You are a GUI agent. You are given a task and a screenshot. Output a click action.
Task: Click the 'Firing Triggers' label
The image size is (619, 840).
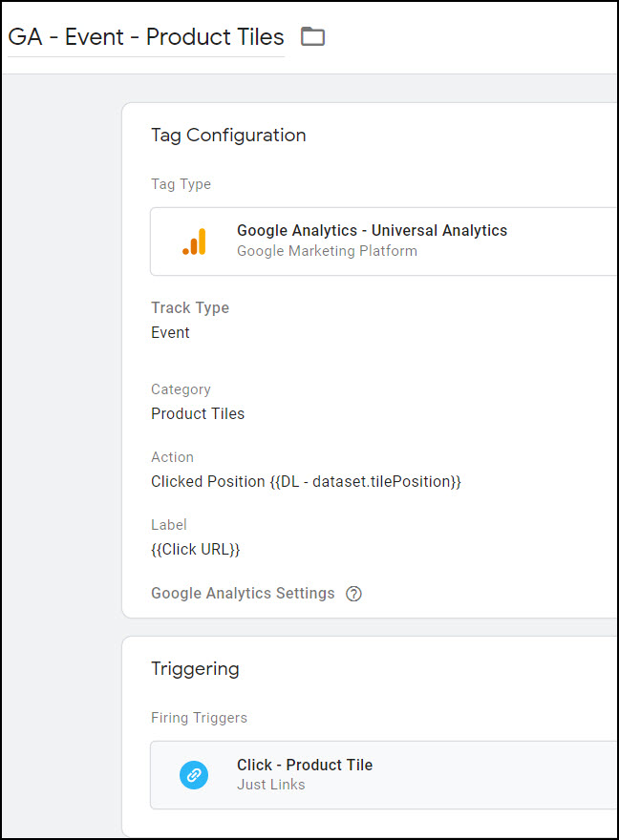200,718
